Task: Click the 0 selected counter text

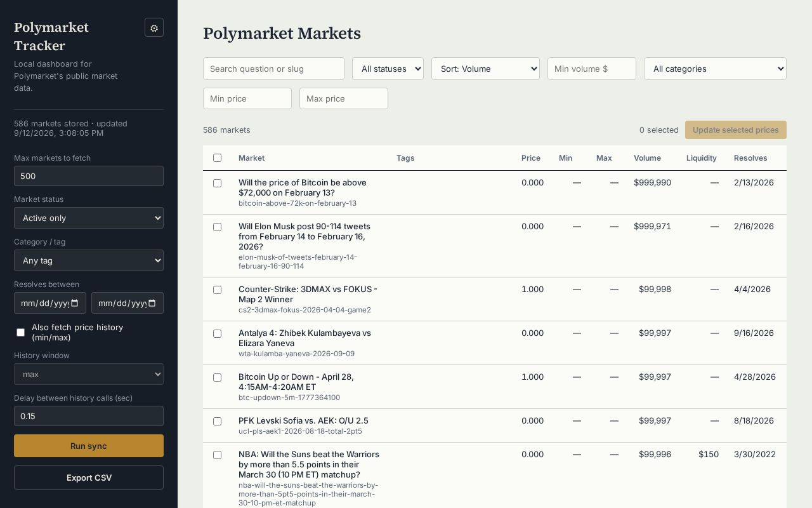Action: 659,130
